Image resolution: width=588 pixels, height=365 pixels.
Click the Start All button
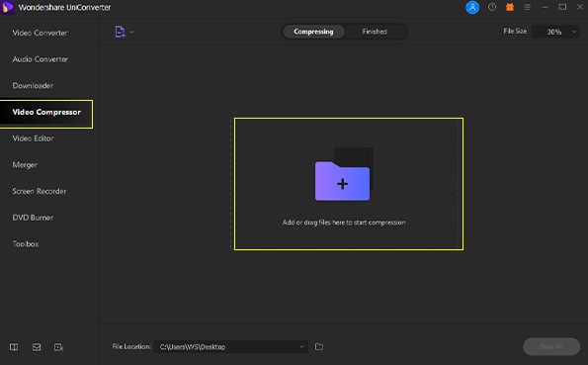pos(550,346)
